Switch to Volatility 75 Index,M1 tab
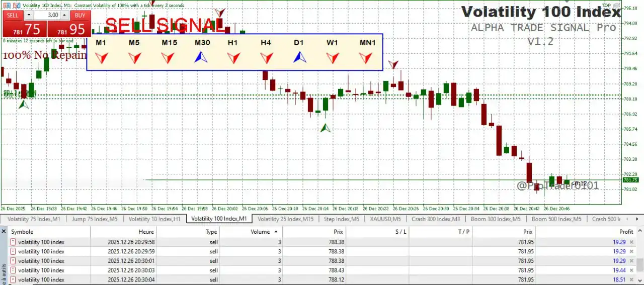Viewport: 644px width, 285px height. point(34,219)
